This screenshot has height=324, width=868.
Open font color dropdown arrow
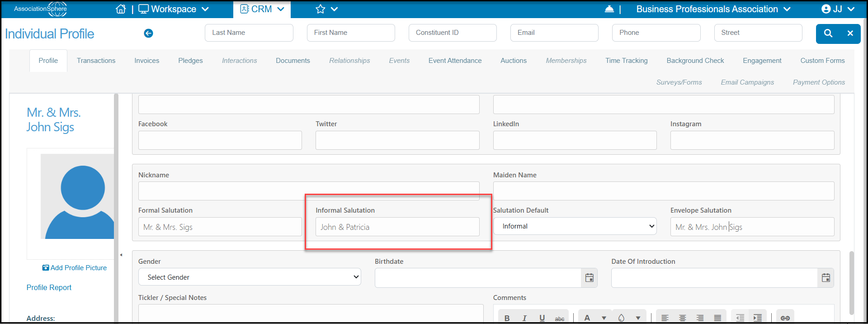604,318
